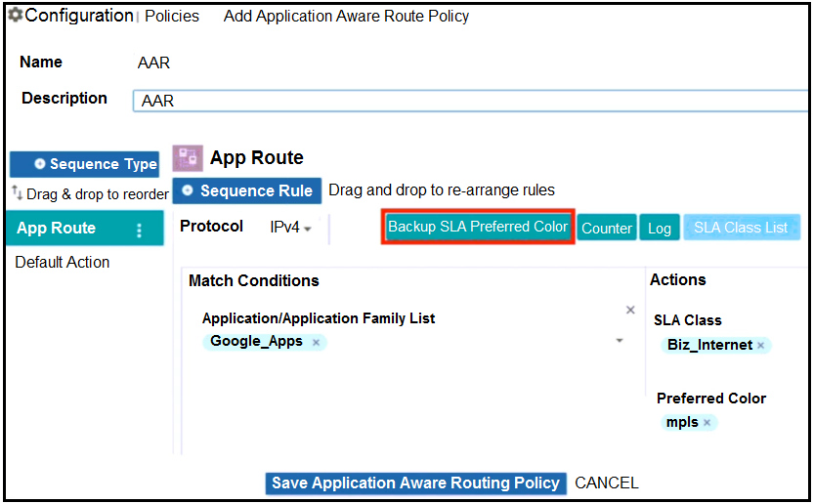Click the Configuration gear icon
814x504 pixels.
click(x=16, y=16)
